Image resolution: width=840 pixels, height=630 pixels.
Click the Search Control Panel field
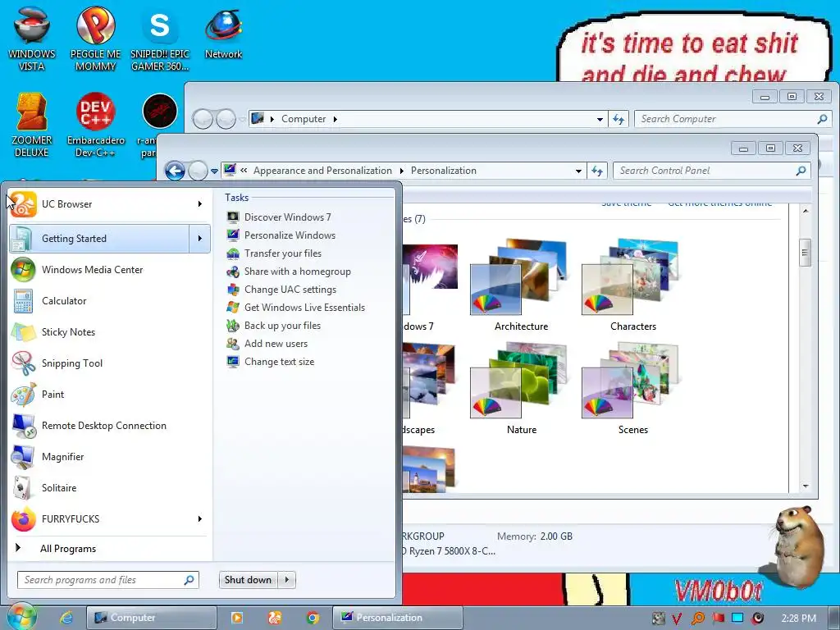711,171
